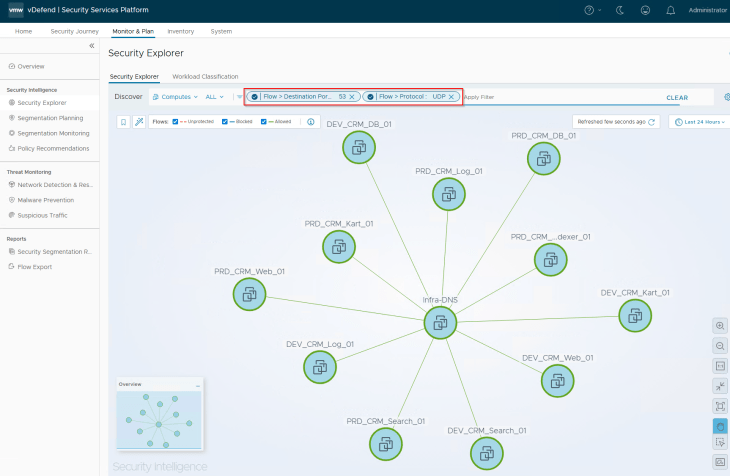Click CLEAR to reset filters
730x476 pixels.
(x=677, y=97)
